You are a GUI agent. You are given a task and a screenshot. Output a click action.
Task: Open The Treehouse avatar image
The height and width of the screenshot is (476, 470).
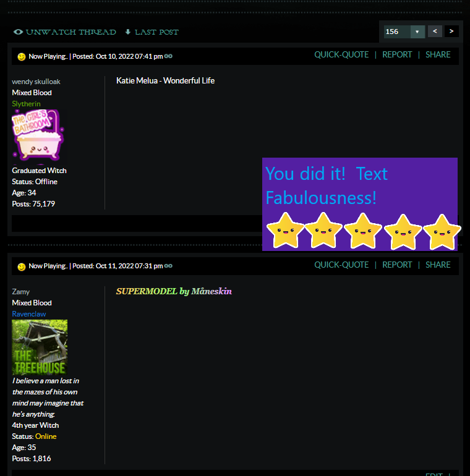[x=40, y=347]
